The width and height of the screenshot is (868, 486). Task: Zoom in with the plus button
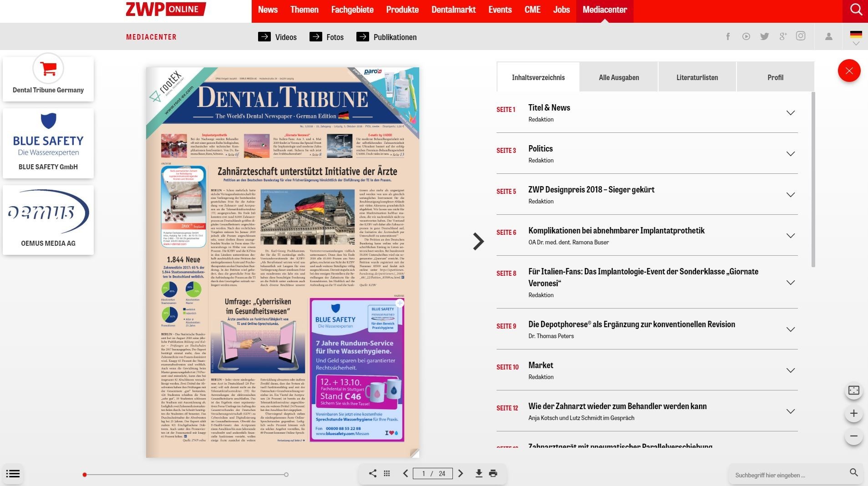pyautogui.click(x=853, y=413)
